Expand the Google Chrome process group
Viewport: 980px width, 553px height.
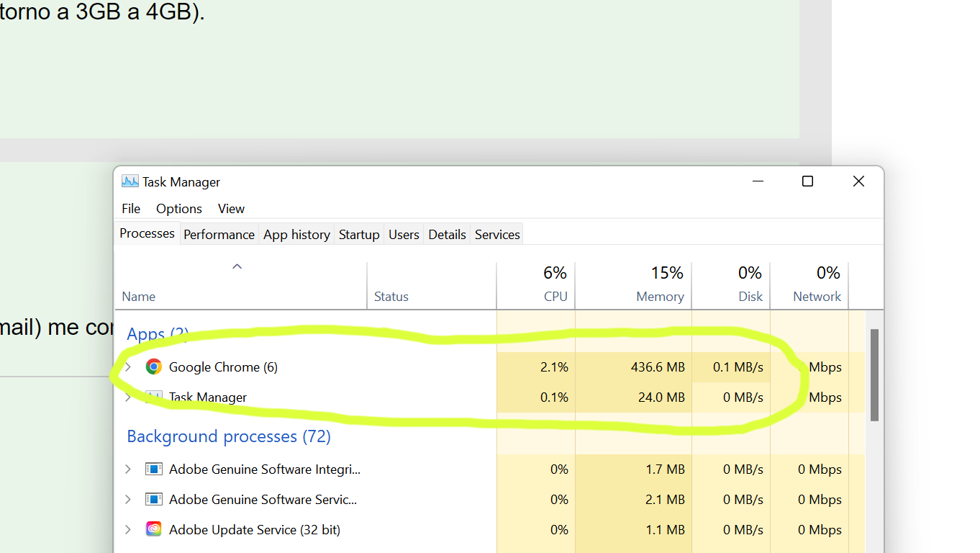tap(128, 367)
